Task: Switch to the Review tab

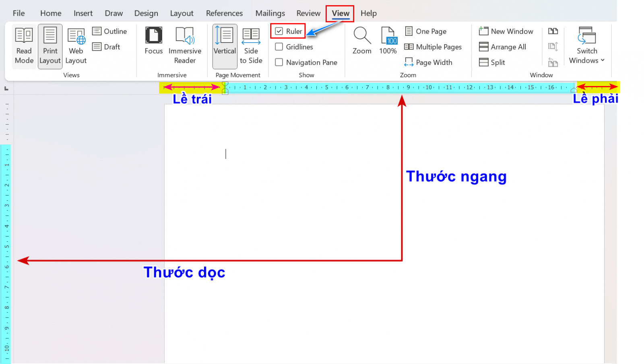Action: click(308, 13)
